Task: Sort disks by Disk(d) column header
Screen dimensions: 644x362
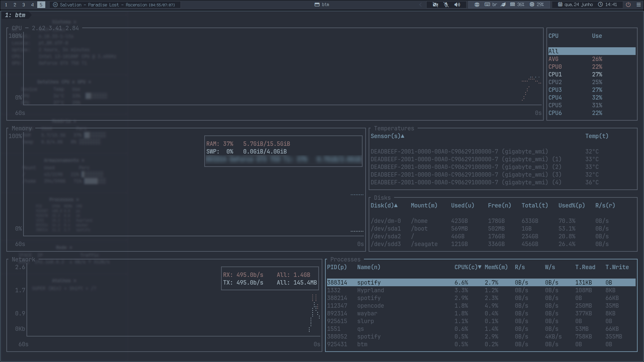Action: 384,205
